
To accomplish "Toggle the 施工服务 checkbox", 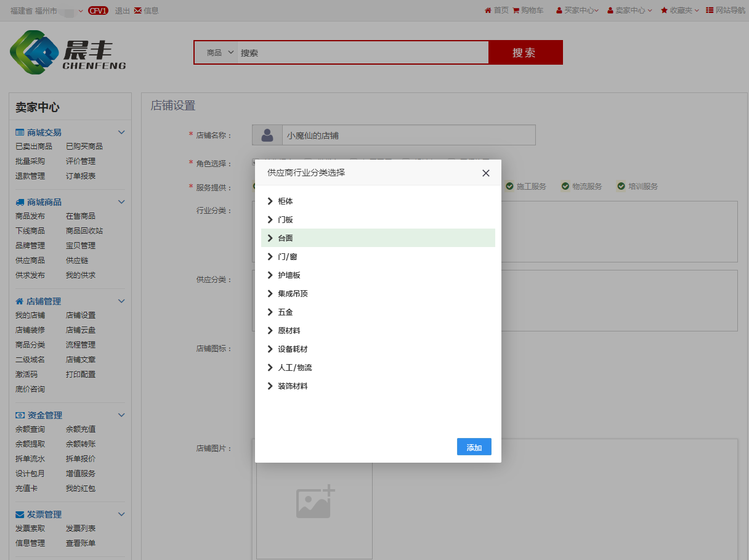I will click(509, 186).
